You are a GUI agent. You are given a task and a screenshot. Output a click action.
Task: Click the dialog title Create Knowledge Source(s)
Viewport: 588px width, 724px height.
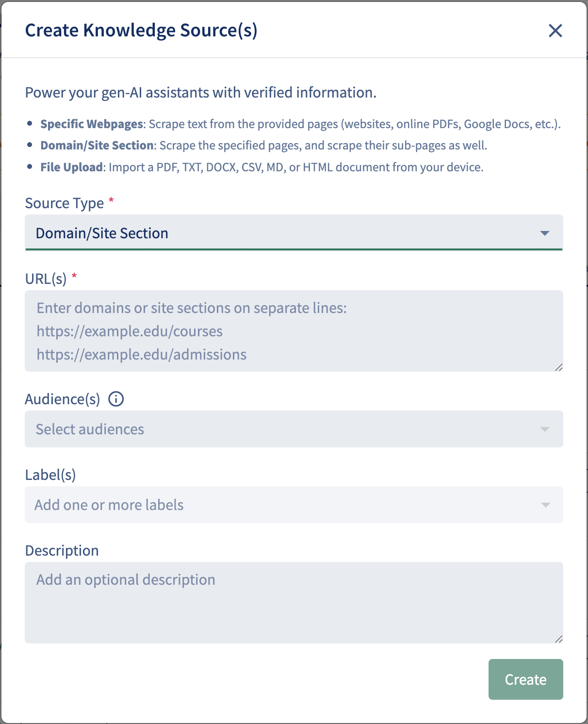point(141,31)
